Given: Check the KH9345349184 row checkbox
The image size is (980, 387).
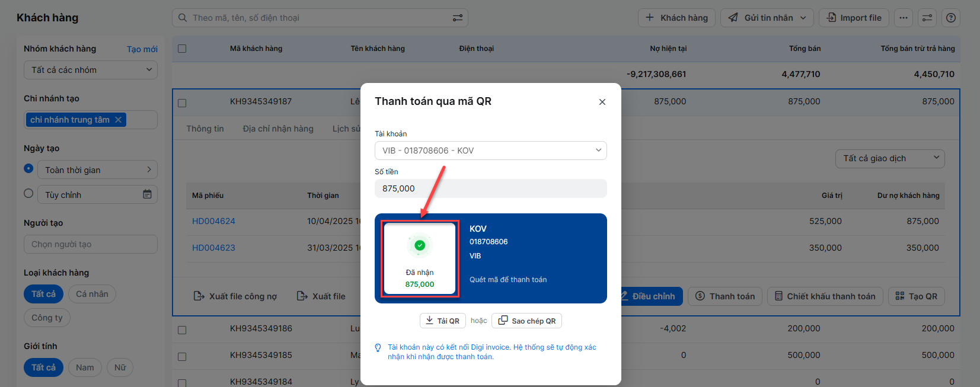Looking at the screenshot, I should tap(182, 383).
